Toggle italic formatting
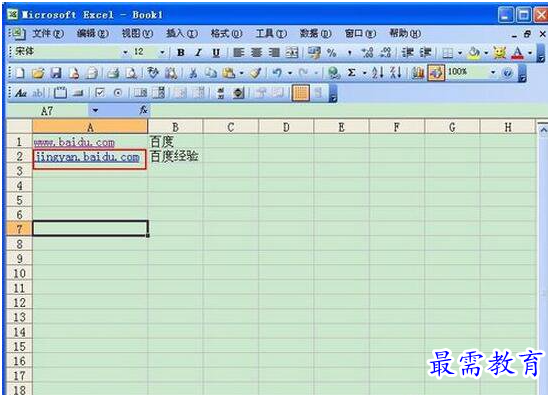This screenshot has width=551, height=395. (x=199, y=53)
